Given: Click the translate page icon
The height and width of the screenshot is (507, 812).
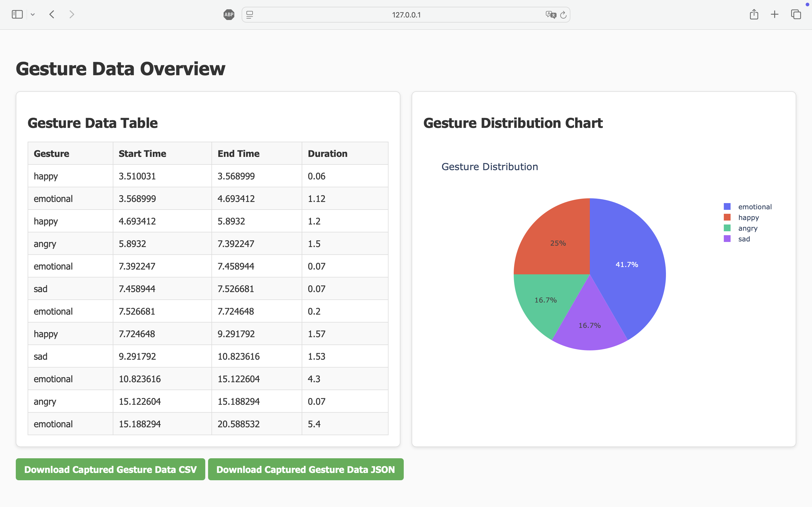Looking at the screenshot, I should (551, 15).
